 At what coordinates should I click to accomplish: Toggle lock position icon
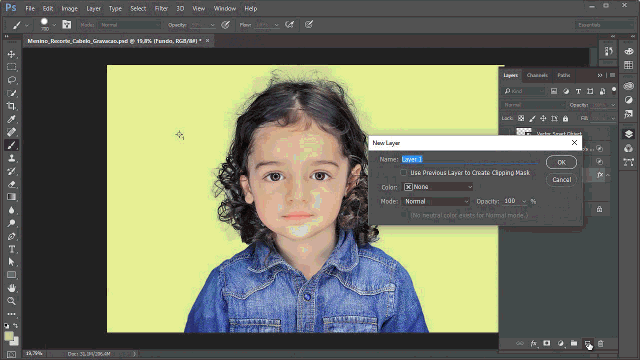tap(543, 118)
